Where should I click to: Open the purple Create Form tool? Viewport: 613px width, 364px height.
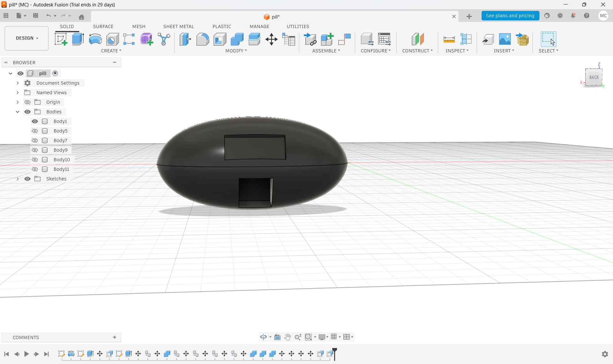pos(147,39)
